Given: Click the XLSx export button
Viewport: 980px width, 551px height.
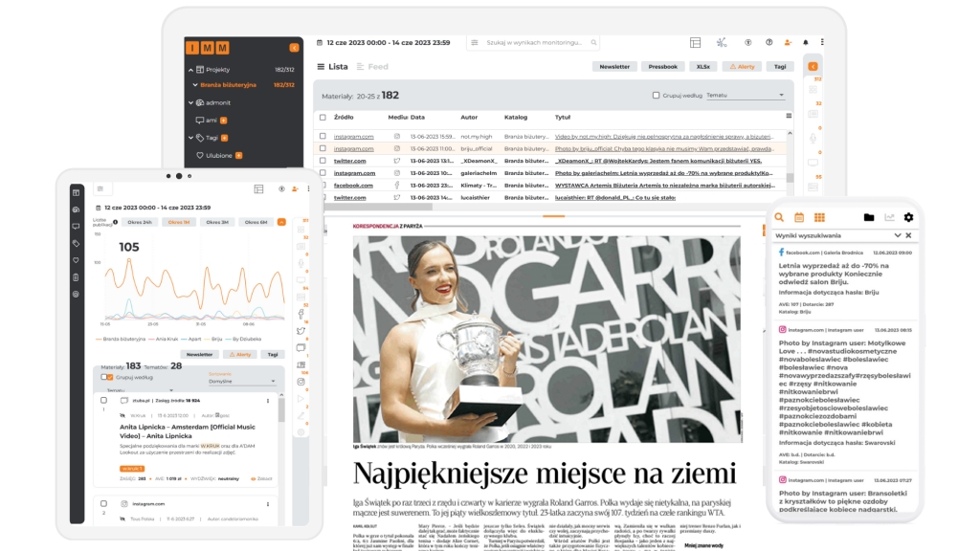Looking at the screenshot, I should pyautogui.click(x=702, y=67).
